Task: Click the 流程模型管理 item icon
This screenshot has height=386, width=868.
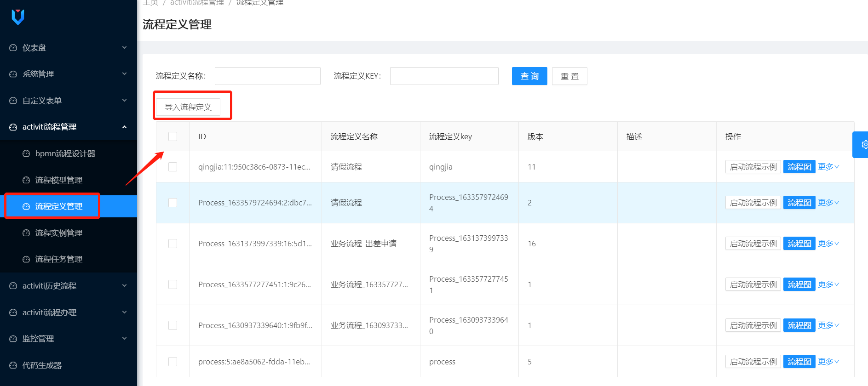Action: coord(26,180)
